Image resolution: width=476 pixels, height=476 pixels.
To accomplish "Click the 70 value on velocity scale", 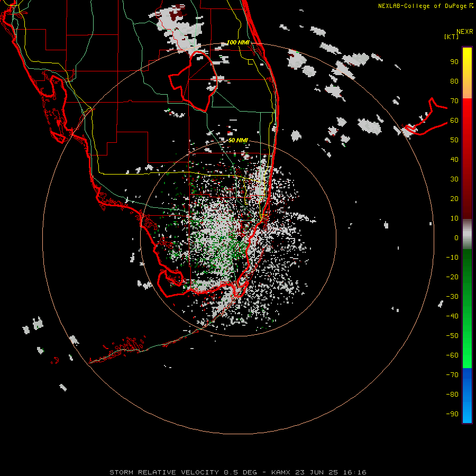I will coord(454,101).
